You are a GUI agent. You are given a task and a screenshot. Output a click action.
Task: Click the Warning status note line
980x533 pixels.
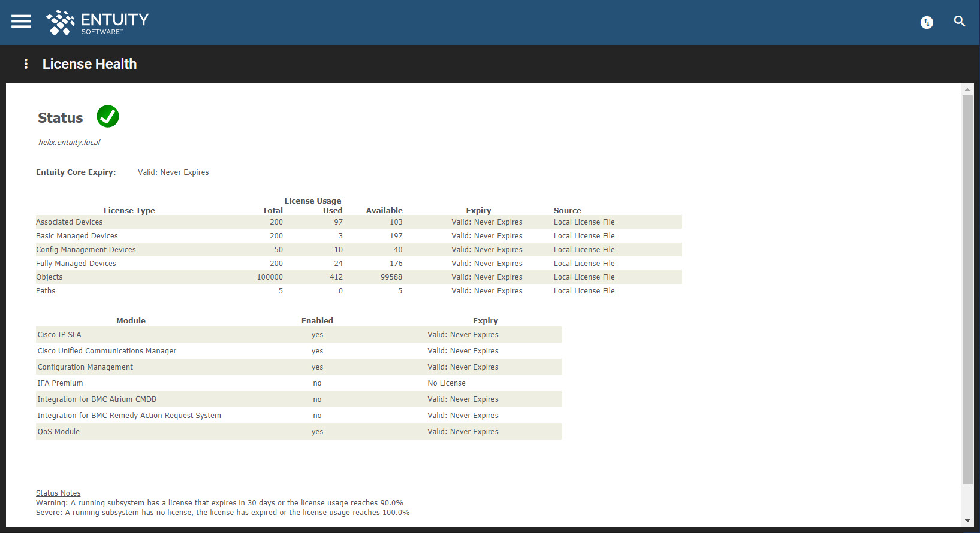pos(219,503)
